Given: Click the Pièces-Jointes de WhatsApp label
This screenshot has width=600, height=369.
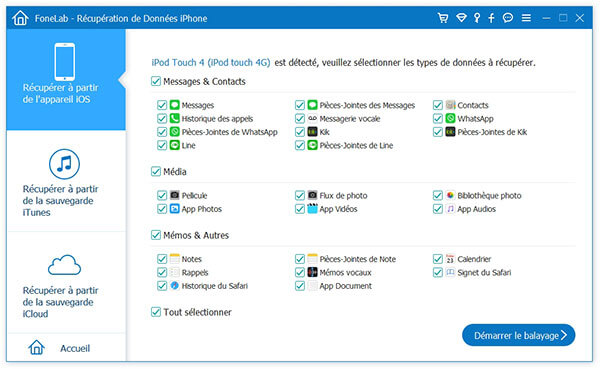Looking at the screenshot, I should click(x=230, y=132).
